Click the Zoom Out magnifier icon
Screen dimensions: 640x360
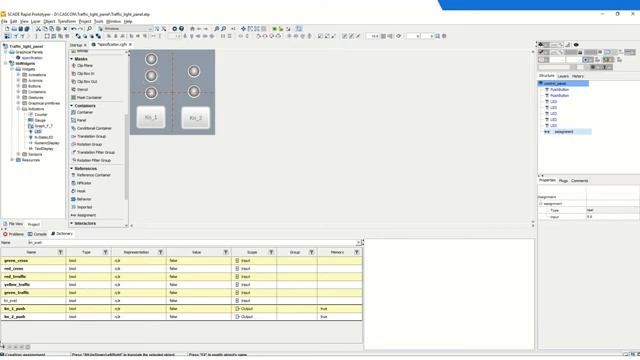coord(224,29)
